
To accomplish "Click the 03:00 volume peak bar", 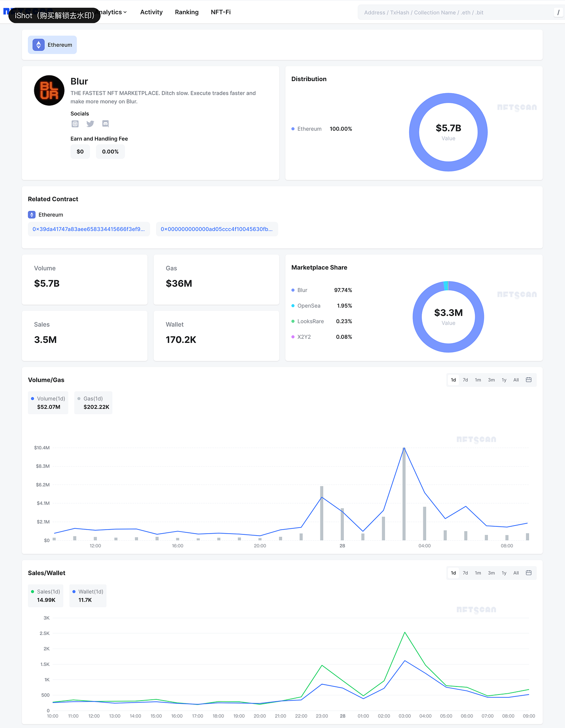I will pos(404,494).
